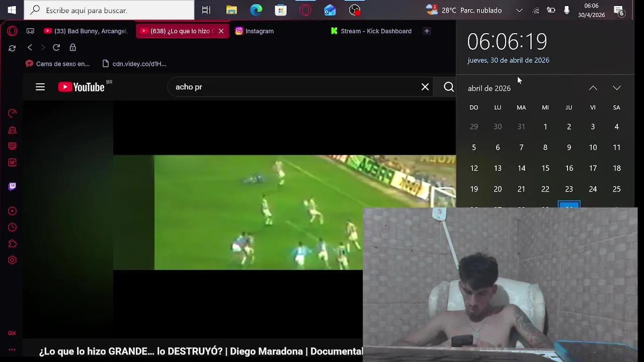
Task: Open the GX Control speedometer sidebar icon
Action: (12, 113)
